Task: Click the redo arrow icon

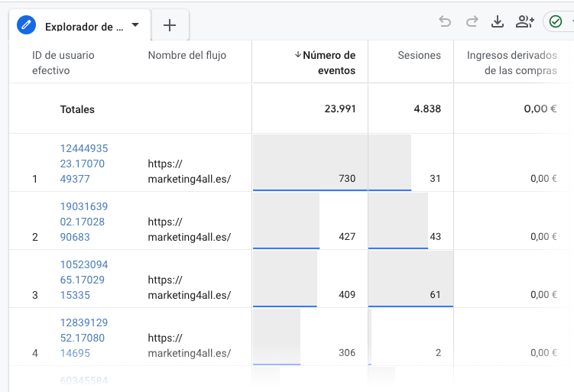Action: tap(472, 21)
